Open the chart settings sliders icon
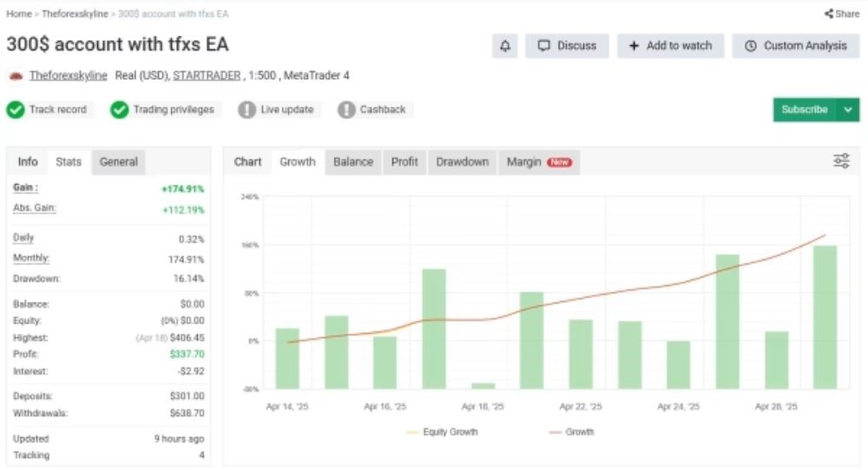The image size is (868, 470). click(841, 161)
